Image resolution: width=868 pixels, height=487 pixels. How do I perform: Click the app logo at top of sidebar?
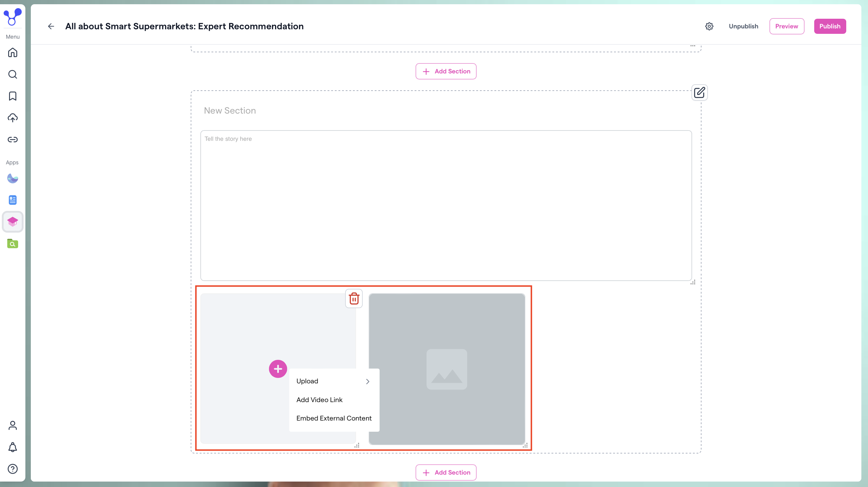[x=12, y=17]
